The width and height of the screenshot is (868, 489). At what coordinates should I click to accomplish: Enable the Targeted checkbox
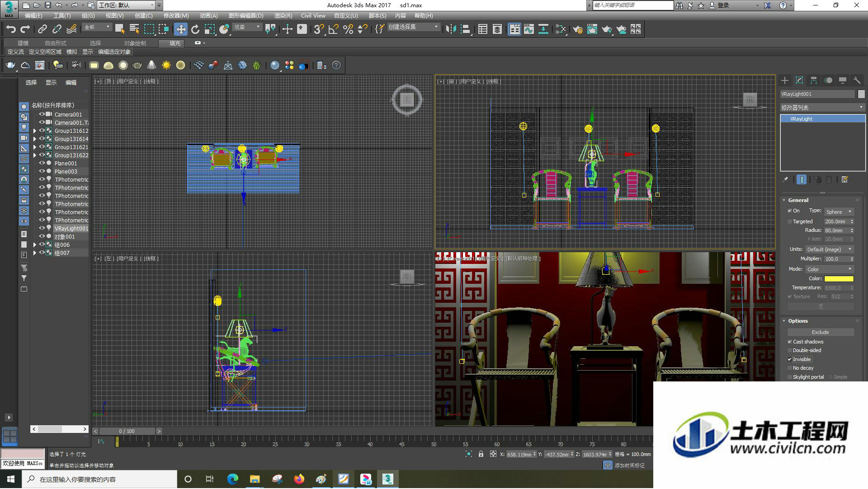click(790, 221)
